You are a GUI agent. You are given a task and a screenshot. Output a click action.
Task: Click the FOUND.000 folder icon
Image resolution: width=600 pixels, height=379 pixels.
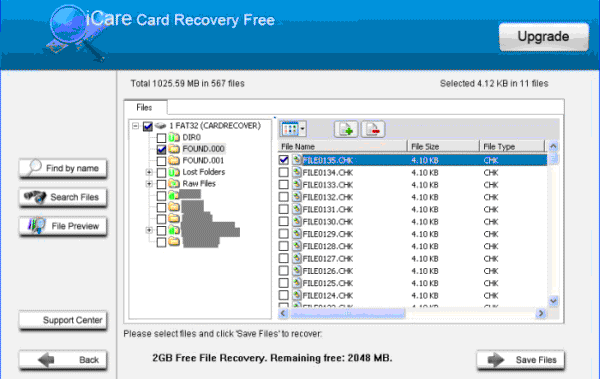pos(174,149)
